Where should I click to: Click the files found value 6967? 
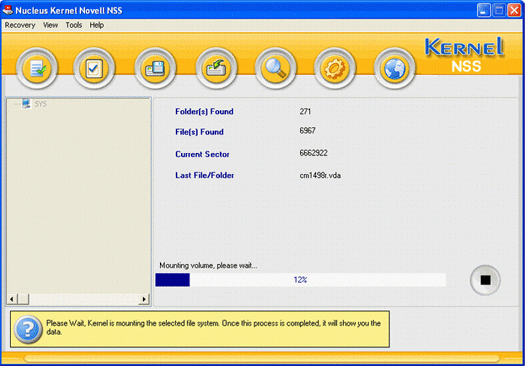[x=307, y=131]
